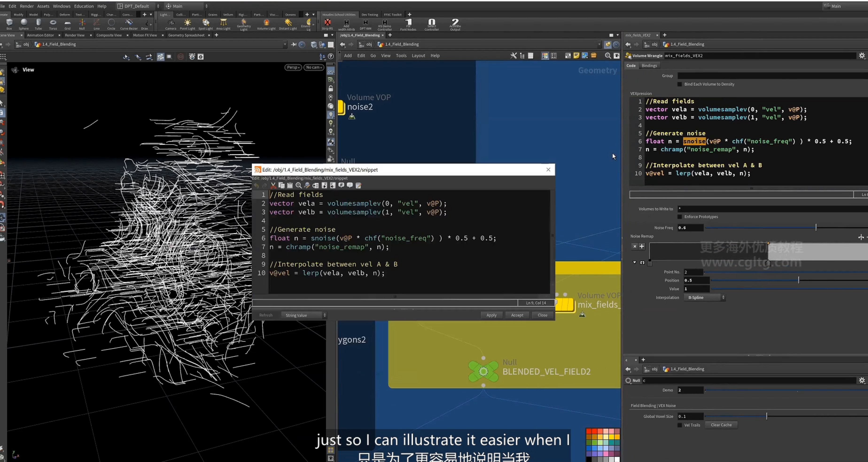The width and height of the screenshot is (868, 462).
Task: Click the Box shelf tool
Action: (x=9, y=24)
